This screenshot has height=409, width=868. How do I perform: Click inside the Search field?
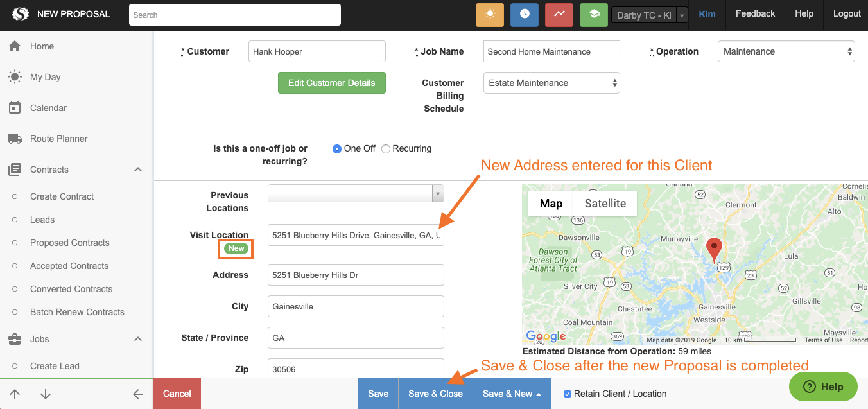click(x=234, y=14)
